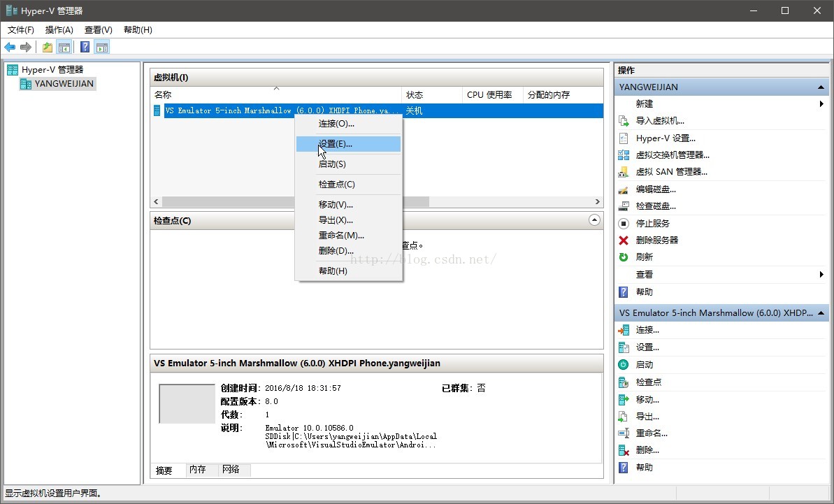The image size is (834, 504).
Task: Click the VM 删除 icon in actions pane
Action: (x=624, y=450)
